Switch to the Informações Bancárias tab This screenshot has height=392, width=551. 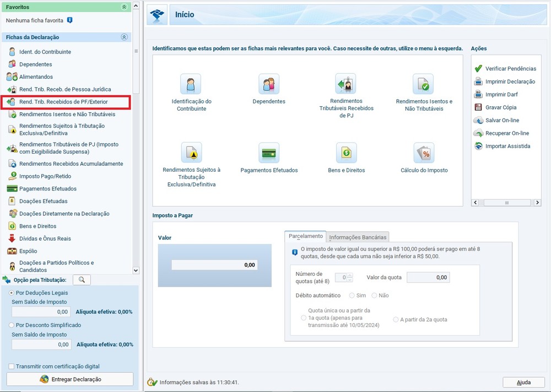[358, 237]
